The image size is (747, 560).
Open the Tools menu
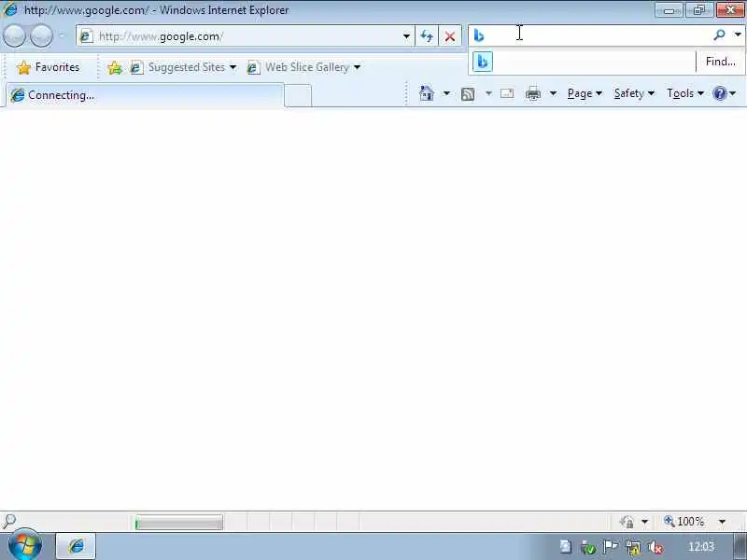[685, 93]
